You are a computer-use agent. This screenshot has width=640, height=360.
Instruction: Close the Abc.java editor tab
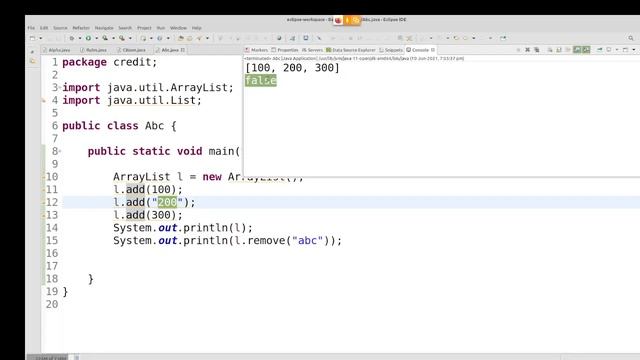point(182,50)
